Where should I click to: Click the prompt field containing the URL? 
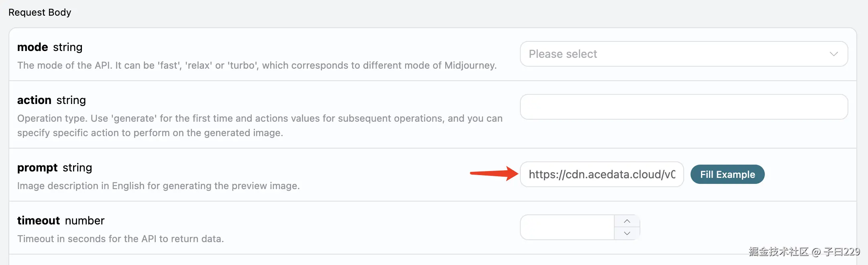pyautogui.click(x=601, y=174)
